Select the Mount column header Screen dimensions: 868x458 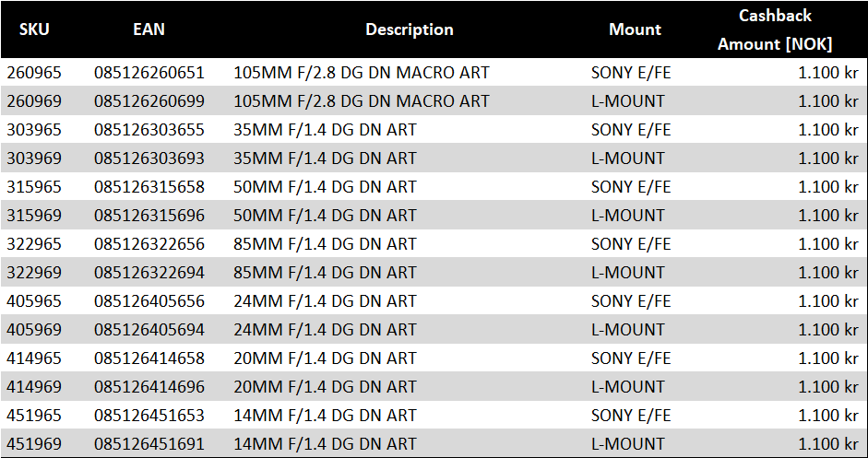point(635,29)
